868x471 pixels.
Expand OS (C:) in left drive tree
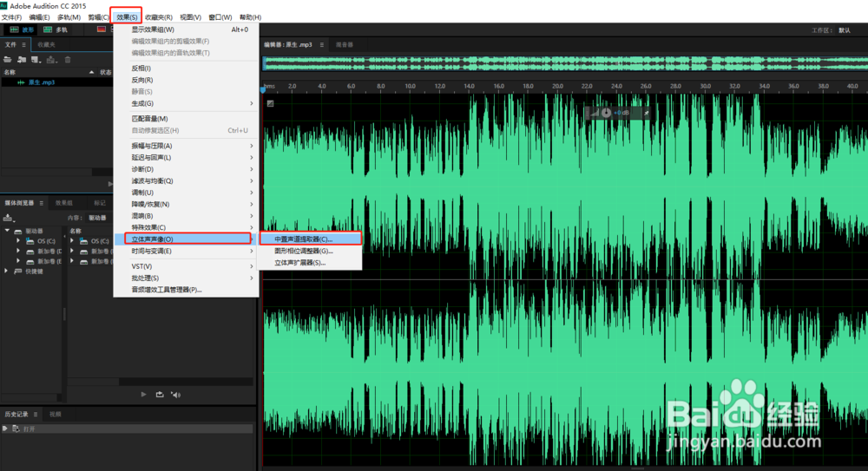(x=18, y=241)
